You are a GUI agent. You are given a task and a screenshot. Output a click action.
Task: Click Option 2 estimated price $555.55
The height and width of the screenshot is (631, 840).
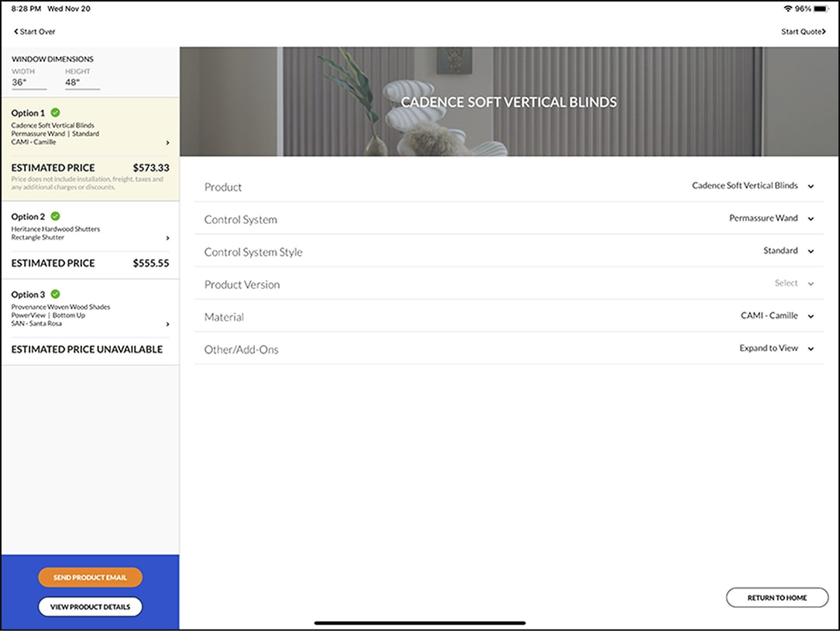point(151,264)
